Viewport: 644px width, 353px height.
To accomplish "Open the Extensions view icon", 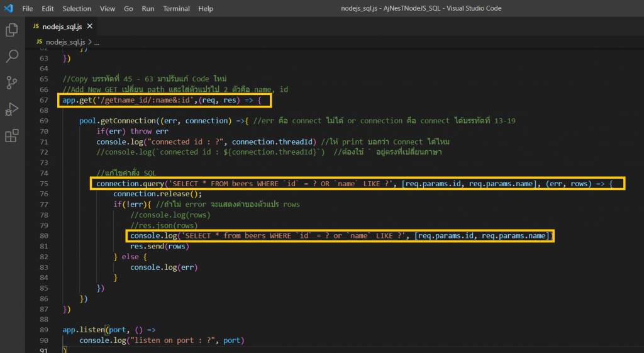I will tap(12, 136).
